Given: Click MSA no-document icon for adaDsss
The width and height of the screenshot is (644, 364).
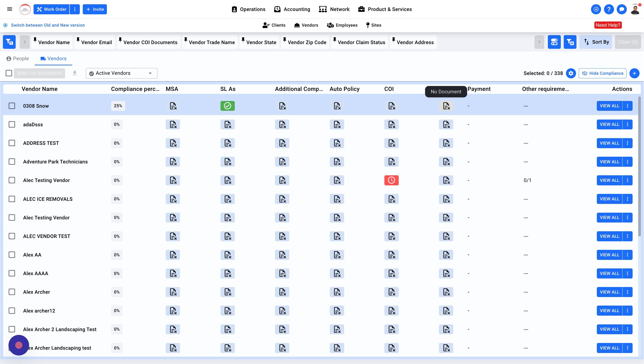Looking at the screenshot, I should pyautogui.click(x=173, y=124).
